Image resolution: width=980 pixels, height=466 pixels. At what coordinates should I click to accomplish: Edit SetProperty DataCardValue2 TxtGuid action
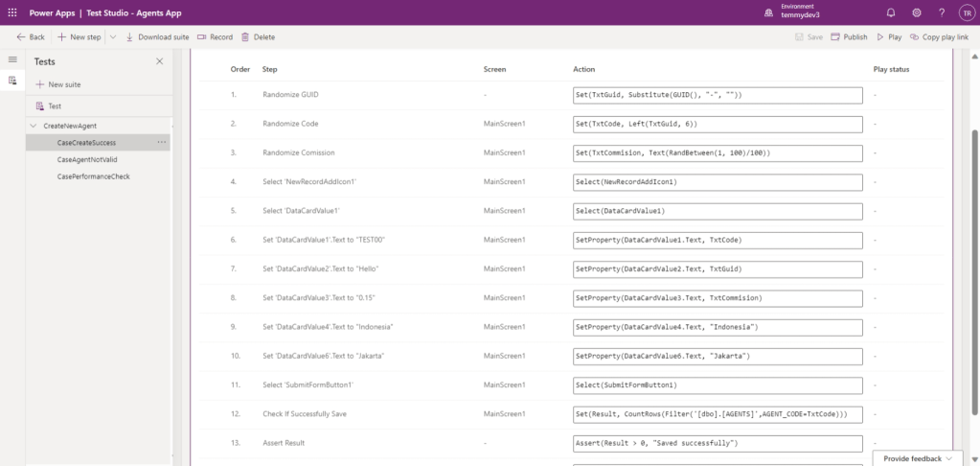click(718, 269)
